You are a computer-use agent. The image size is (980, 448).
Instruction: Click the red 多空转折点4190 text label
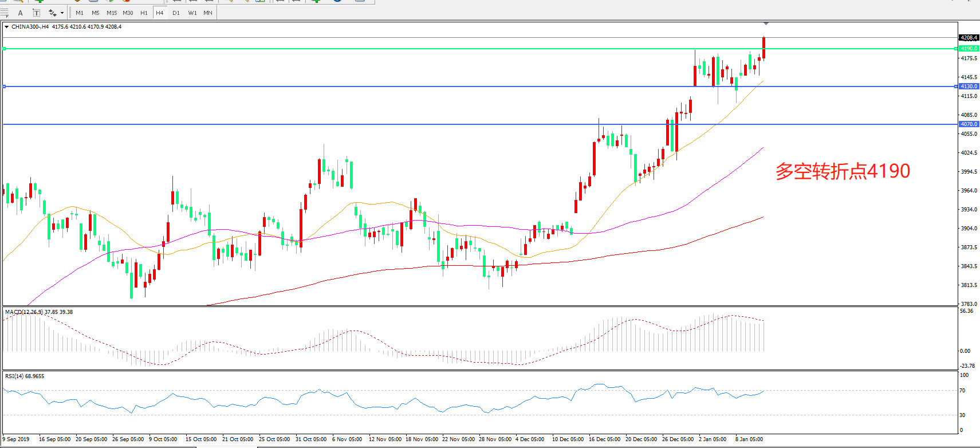[843, 171]
